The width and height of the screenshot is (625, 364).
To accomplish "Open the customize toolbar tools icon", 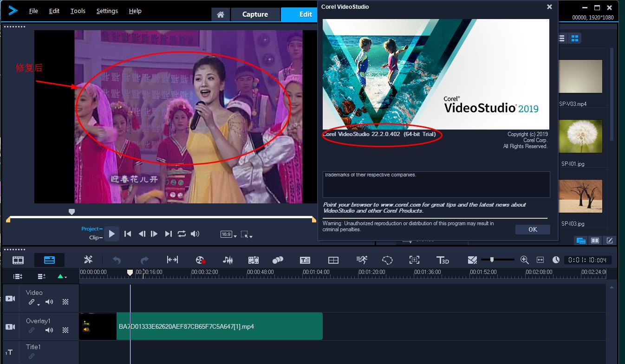I will [x=88, y=260].
